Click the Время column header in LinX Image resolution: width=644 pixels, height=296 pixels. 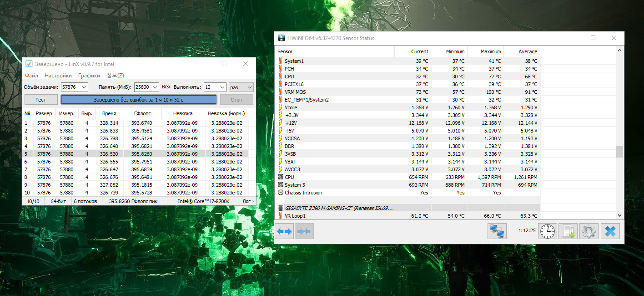pos(109,113)
